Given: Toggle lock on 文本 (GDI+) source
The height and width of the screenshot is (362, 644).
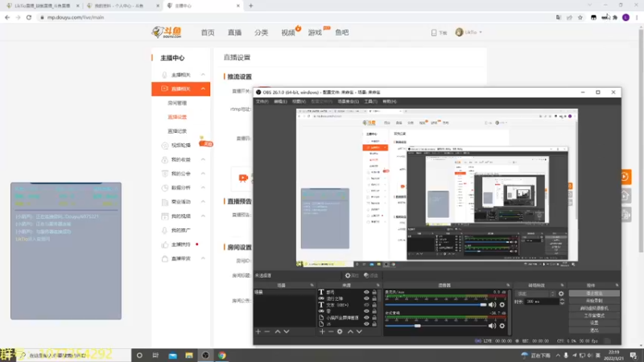Looking at the screenshot, I should (374, 305).
